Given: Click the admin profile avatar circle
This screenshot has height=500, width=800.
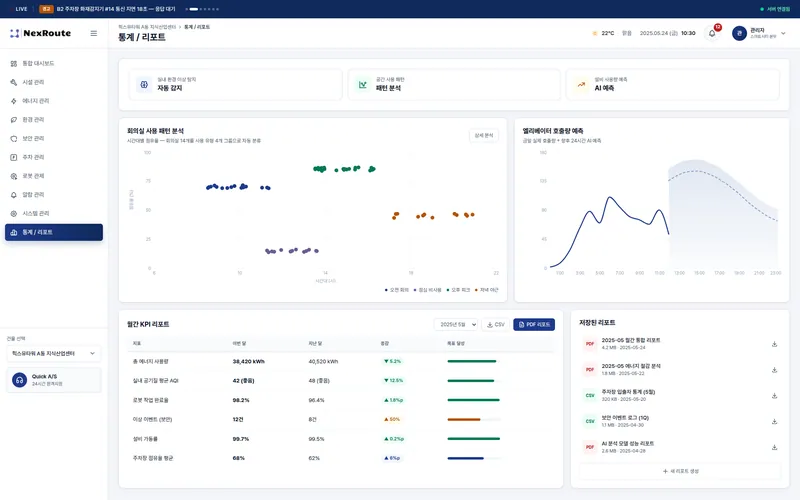Looking at the screenshot, I should tap(739, 33).
